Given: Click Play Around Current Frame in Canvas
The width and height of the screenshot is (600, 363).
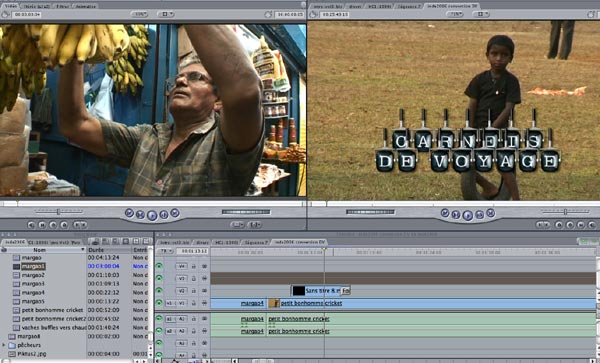Looking at the screenshot, I should pos(479,215).
